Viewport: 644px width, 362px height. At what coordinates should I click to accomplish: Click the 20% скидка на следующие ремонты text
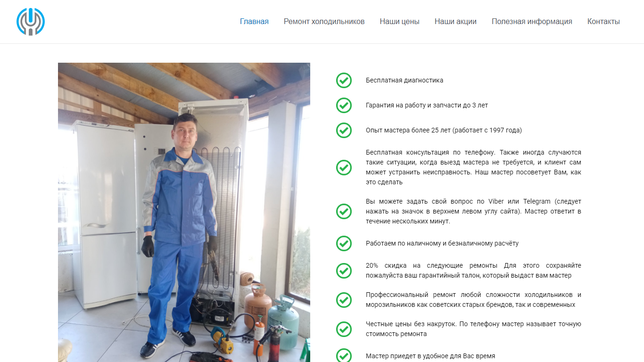473,271
